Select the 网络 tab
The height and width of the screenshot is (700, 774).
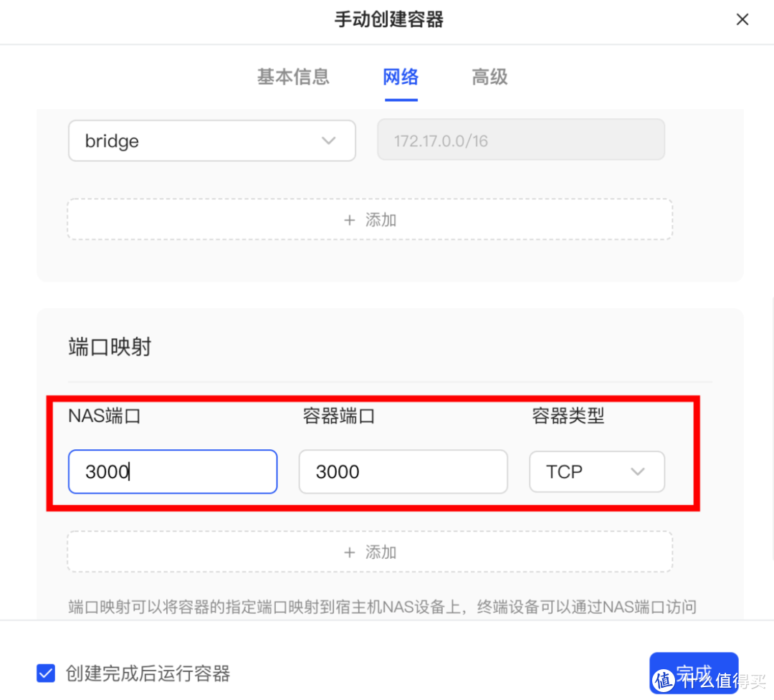click(x=401, y=77)
